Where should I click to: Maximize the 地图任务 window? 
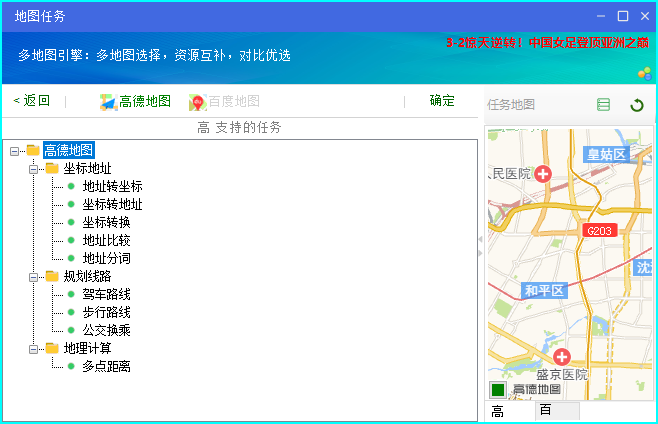point(623,16)
